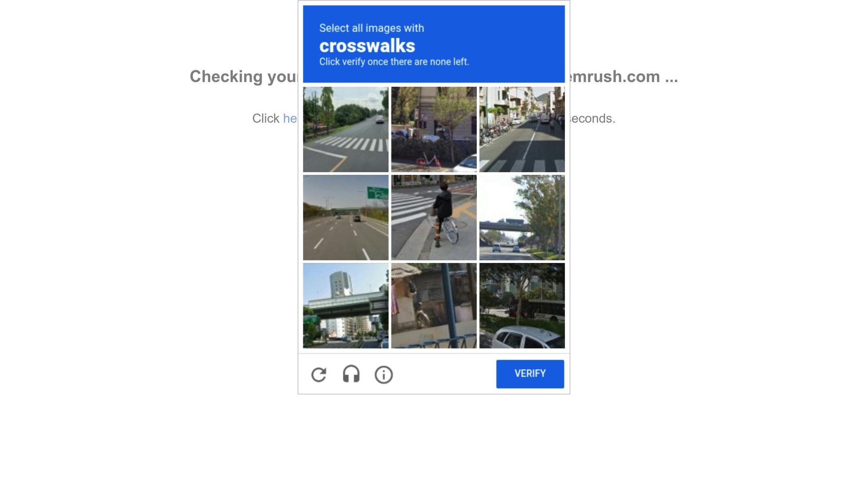Click the reload challenge icon
868x488 pixels.
[319, 375]
